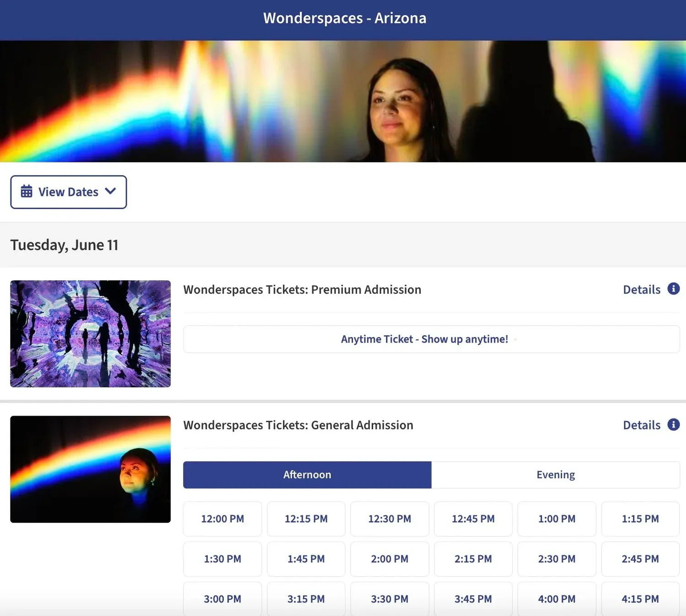686x616 pixels.
Task: Click the Wonderspaces - Arizona header title
Action: click(345, 18)
